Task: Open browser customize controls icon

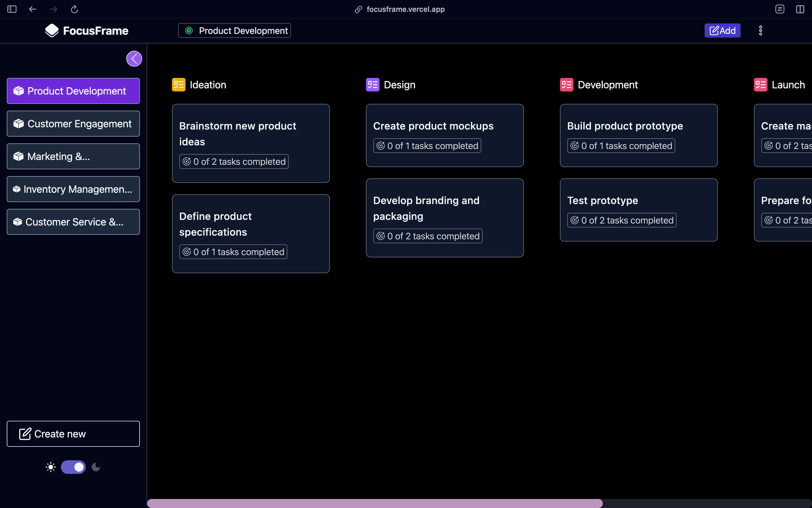Action: (x=780, y=9)
